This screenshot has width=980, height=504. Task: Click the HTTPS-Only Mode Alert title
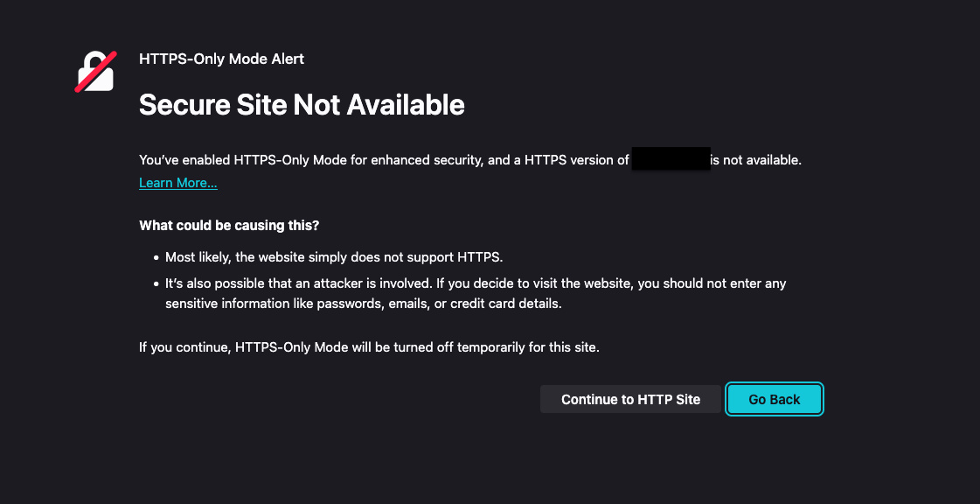tap(221, 59)
